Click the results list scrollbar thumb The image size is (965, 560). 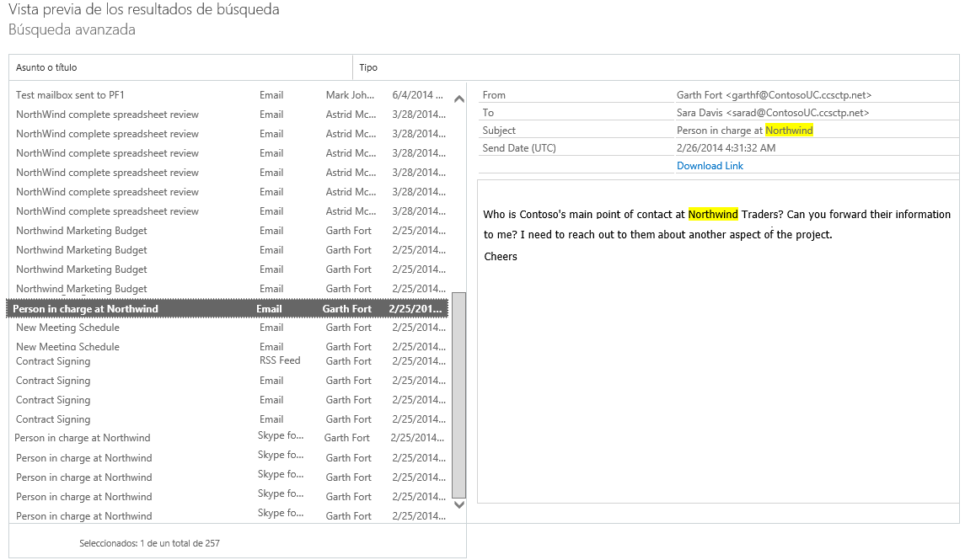(458, 393)
